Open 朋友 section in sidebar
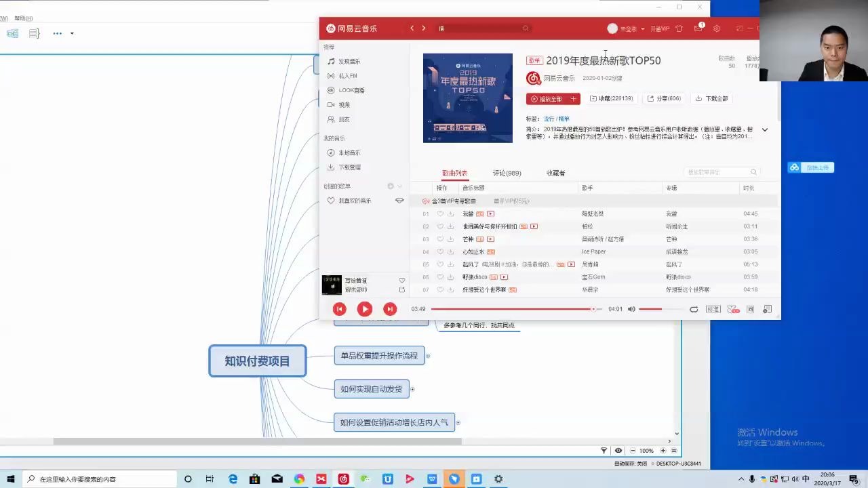868x488 pixels. [344, 119]
